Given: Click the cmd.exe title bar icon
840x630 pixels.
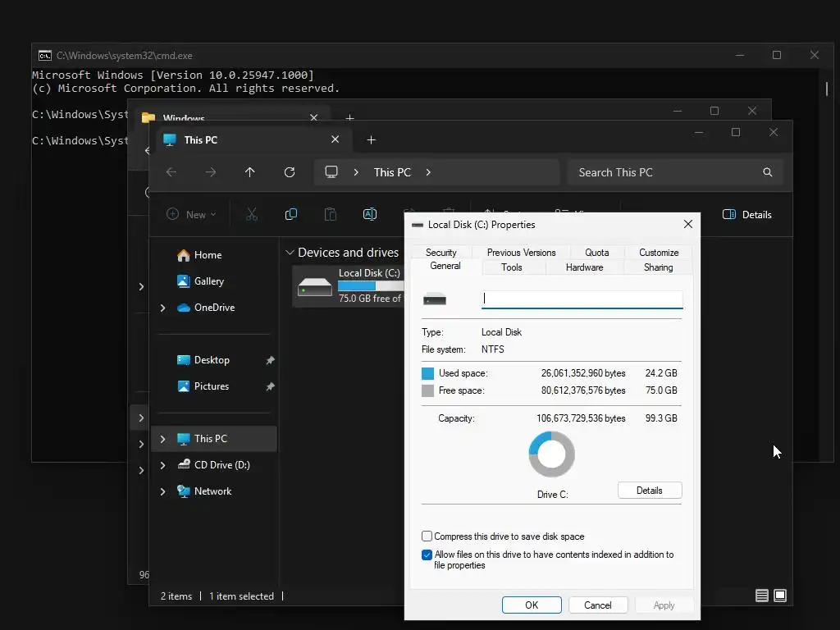Looking at the screenshot, I should [45, 56].
